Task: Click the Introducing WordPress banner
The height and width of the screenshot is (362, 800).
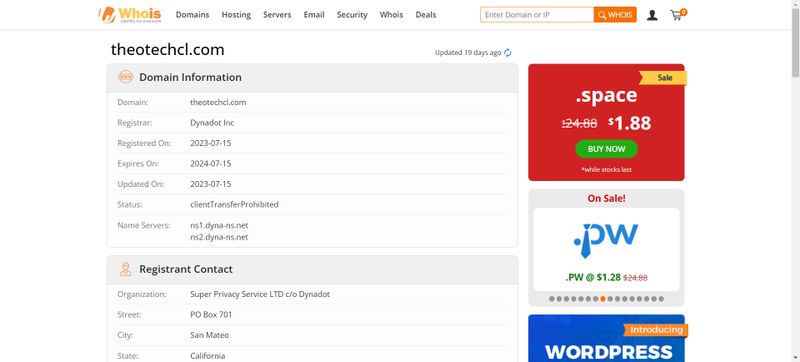Action: (x=606, y=338)
